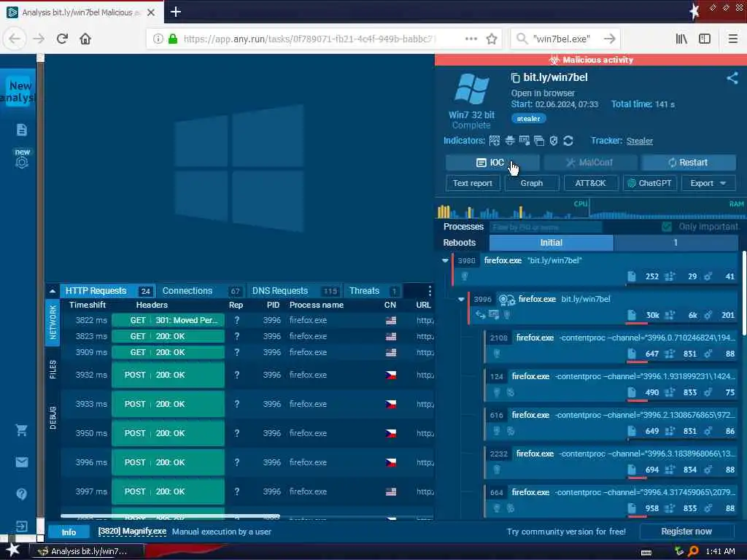This screenshot has height=560, width=747.
Task: Click the New analysis sidebar button
Action: point(18,91)
